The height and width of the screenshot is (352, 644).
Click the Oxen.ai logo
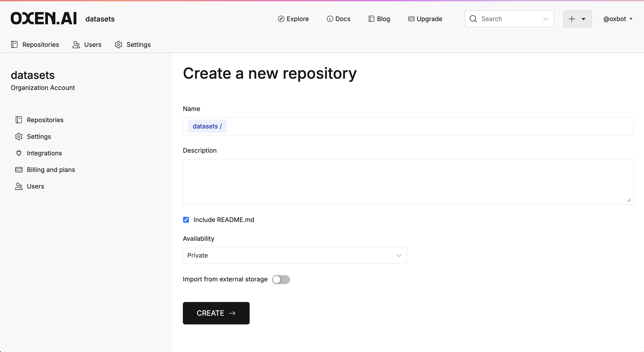point(43,19)
